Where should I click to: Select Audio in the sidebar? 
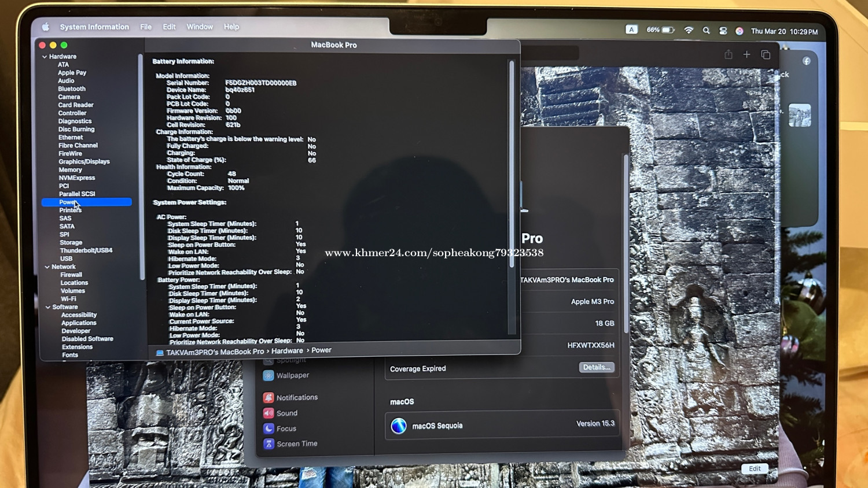coord(66,81)
